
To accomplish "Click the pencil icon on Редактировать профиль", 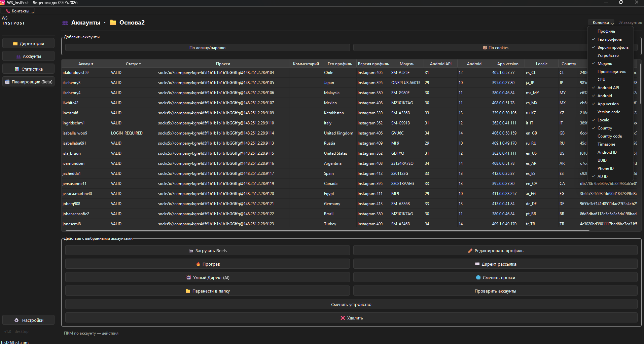I will (x=470, y=251).
